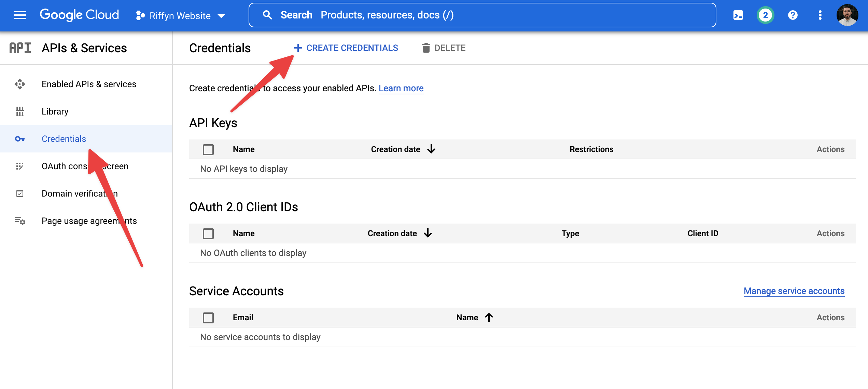The height and width of the screenshot is (389, 868).
Task: Click the Library grid icon
Action: tap(20, 111)
